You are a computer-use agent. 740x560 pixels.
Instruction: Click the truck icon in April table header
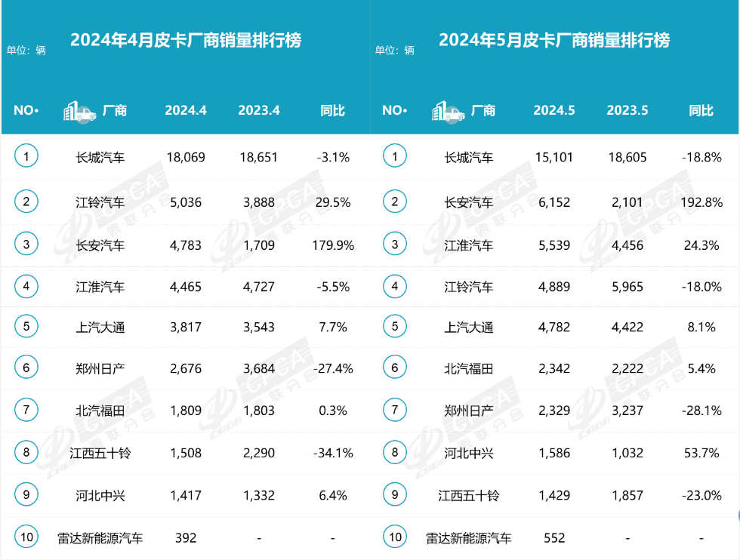pyautogui.click(x=79, y=111)
